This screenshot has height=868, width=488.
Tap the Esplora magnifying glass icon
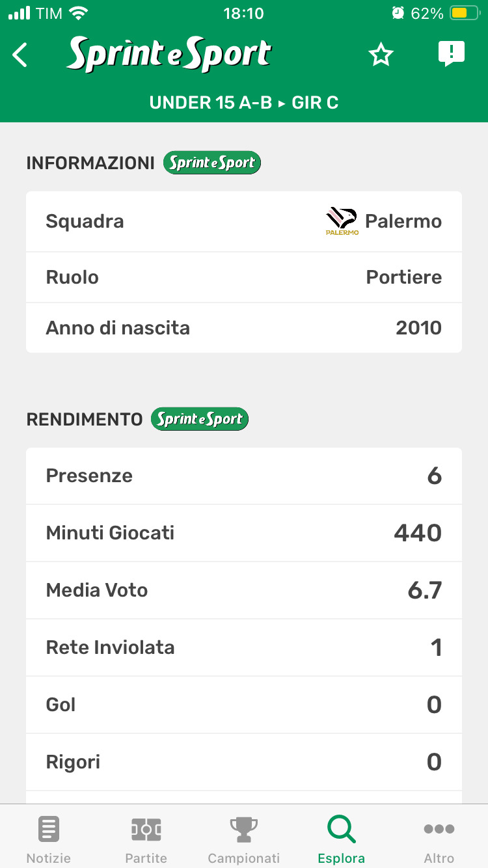pyautogui.click(x=341, y=829)
